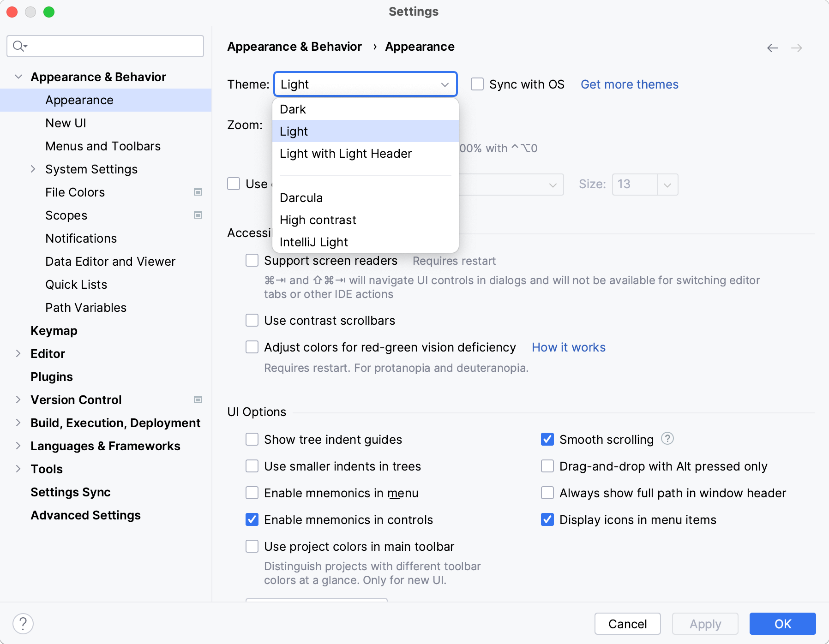The image size is (829, 644).
Task: Choose High contrast theme option
Action: tap(318, 220)
